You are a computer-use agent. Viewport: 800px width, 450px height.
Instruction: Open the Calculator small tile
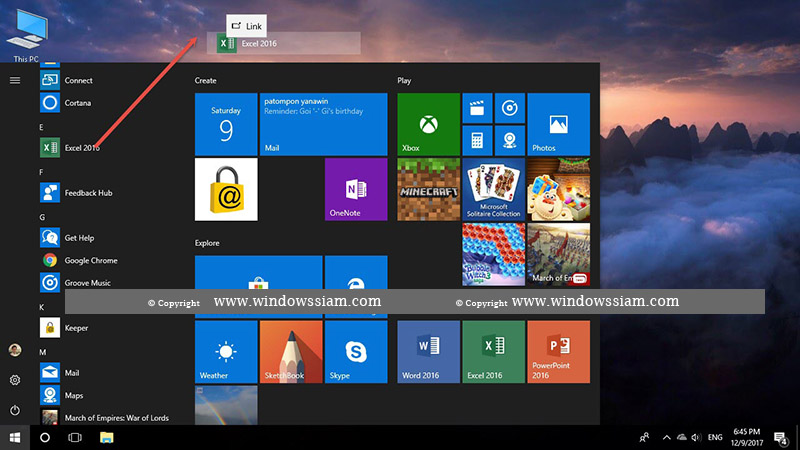477,140
